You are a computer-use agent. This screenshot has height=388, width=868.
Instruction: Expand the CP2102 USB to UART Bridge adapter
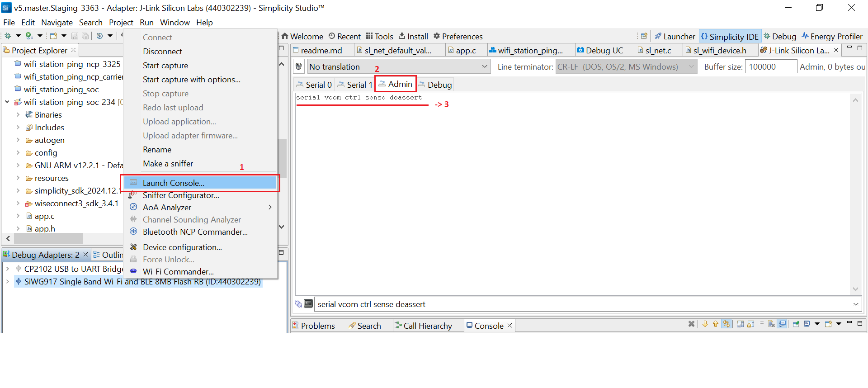[x=8, y=269]
